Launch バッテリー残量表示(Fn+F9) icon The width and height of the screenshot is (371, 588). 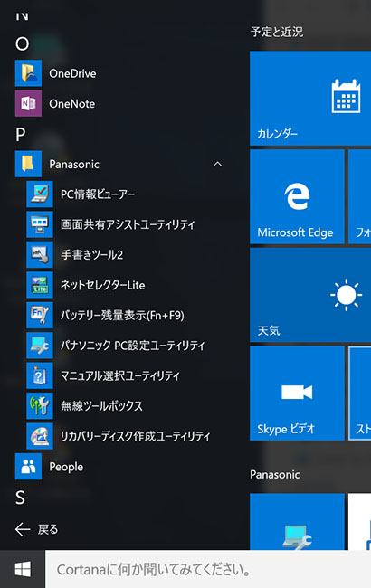(x=40, y=315)
